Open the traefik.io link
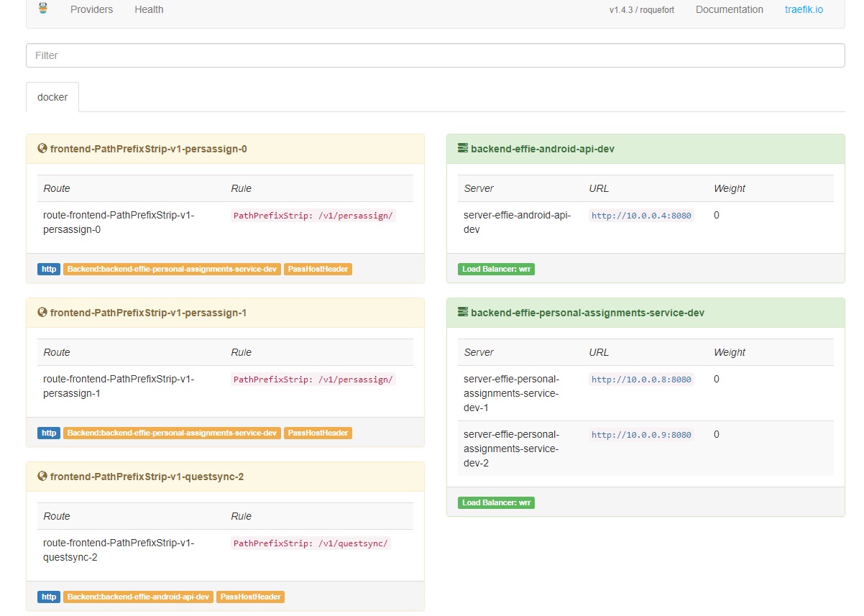Viewport: 864px width, 616px height. pyautogui.click(x=803, y=9)
